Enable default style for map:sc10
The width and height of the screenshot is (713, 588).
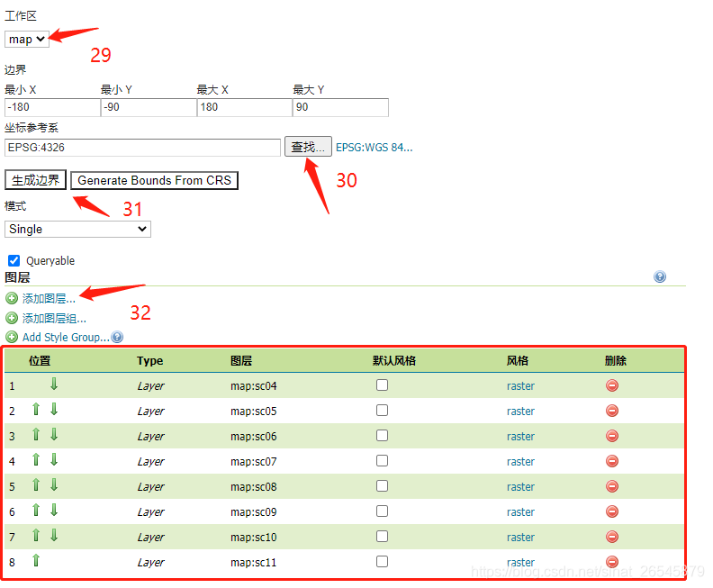pos(382,536)
